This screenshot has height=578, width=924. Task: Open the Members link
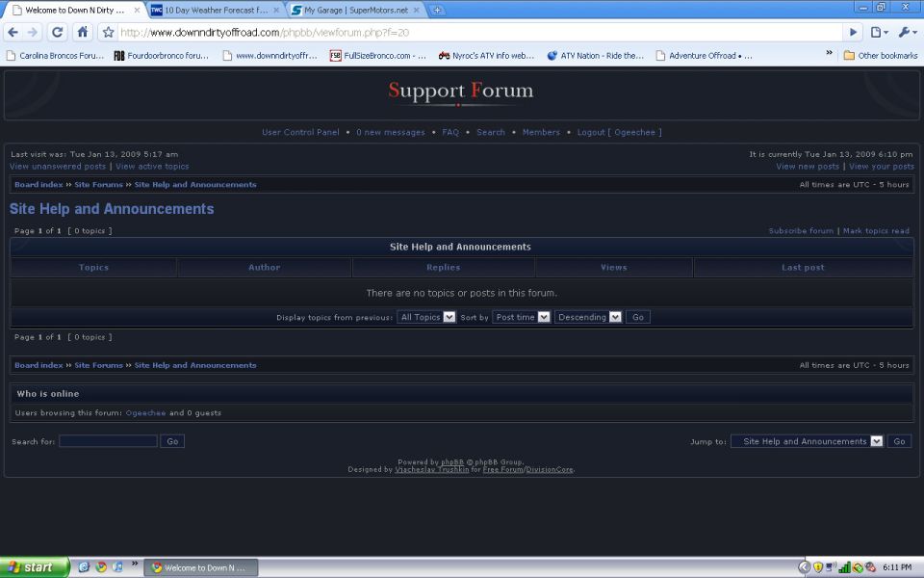541,132
